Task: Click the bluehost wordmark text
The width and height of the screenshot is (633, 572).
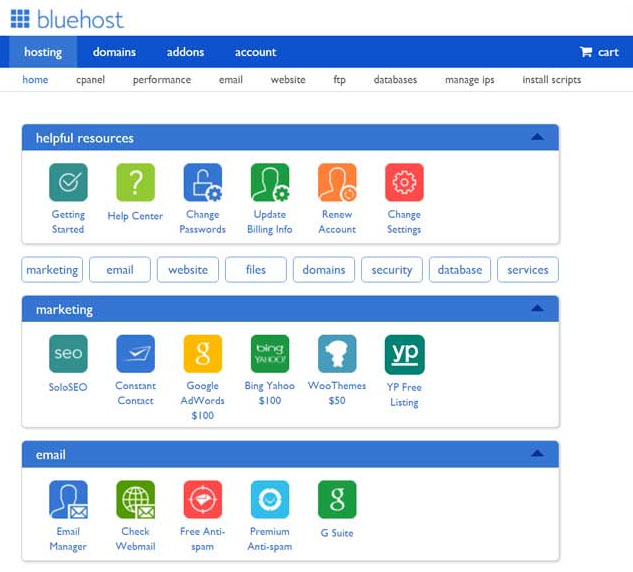Action: tap(80, 19)
